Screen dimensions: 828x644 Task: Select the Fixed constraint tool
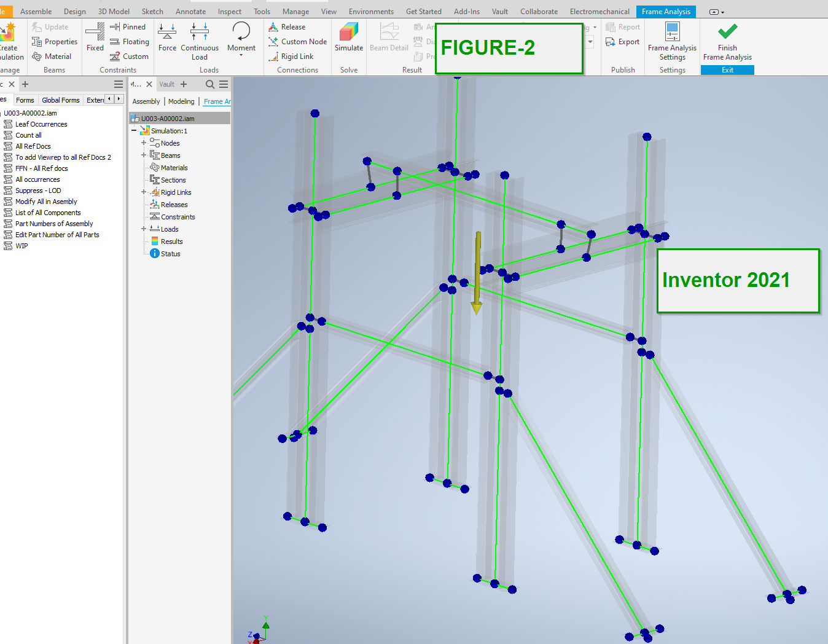pyautogui.click(x=95, y=37)
